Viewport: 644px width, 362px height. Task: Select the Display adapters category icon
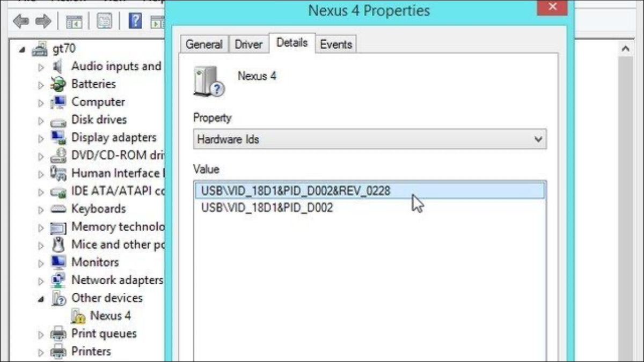click(57, 138)
